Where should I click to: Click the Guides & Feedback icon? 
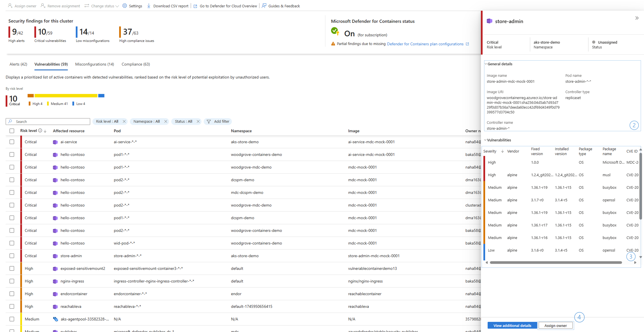[x=264, y=6]
